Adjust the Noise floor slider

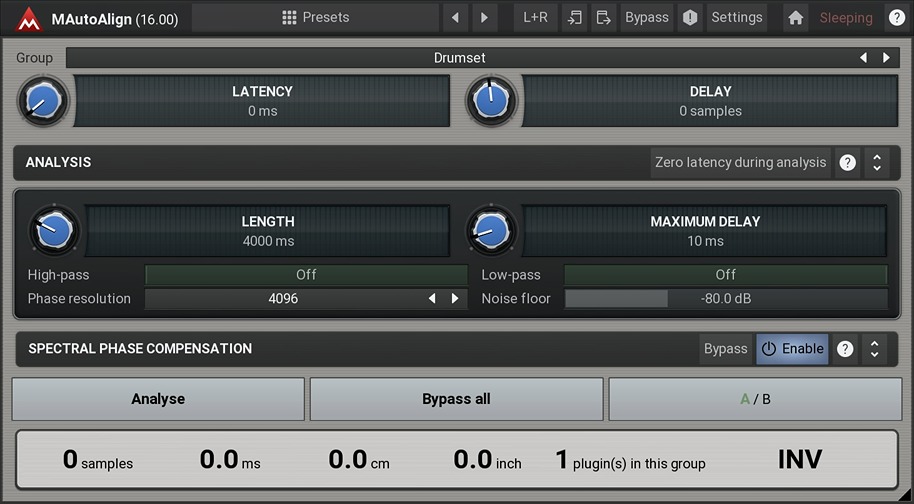[x=725, y=299]
